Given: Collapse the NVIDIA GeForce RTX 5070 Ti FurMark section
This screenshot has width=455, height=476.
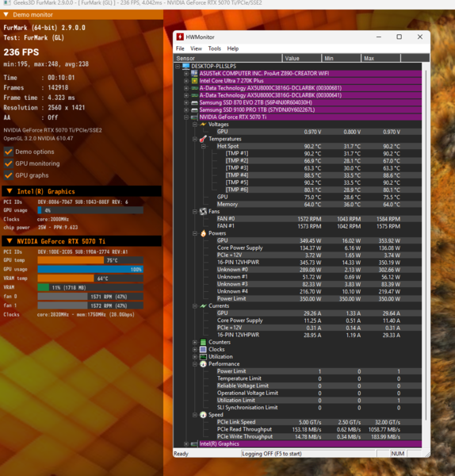Looking at the screenshot, I should 10,241.
